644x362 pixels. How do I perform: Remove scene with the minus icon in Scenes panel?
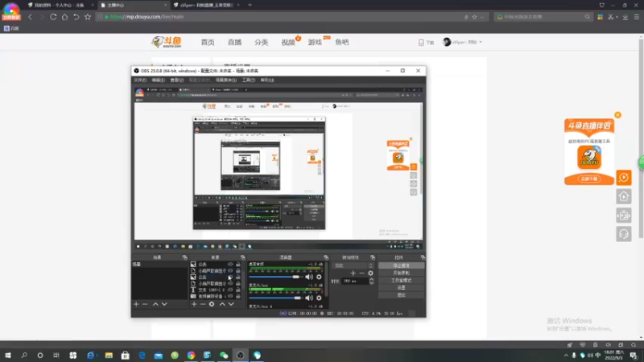click(x=145, y=304)
